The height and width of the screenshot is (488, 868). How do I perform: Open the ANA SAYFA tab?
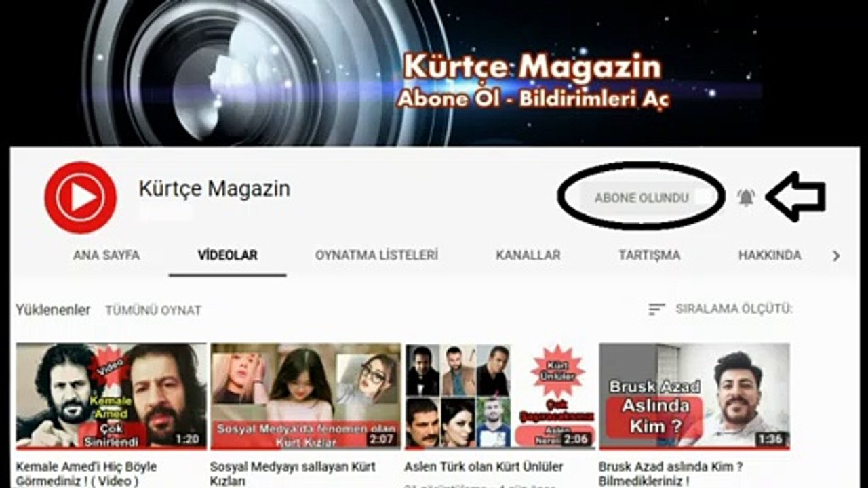click(x=106, y=256)
